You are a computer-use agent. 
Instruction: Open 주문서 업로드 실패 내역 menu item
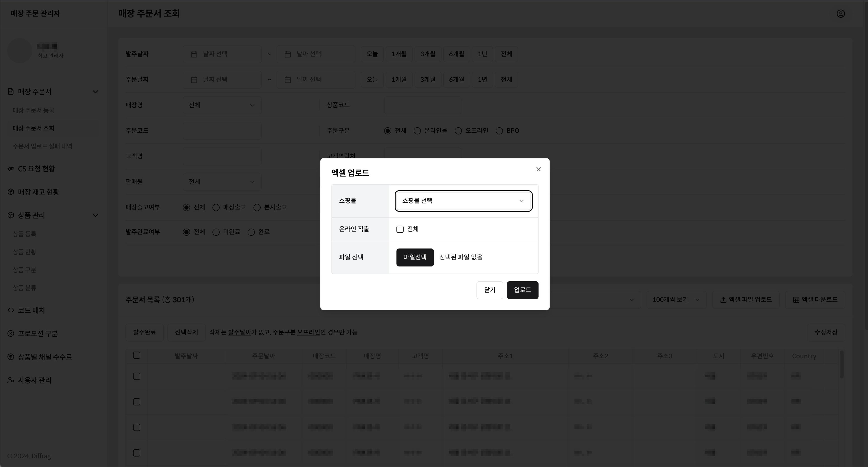coord(42,146)
